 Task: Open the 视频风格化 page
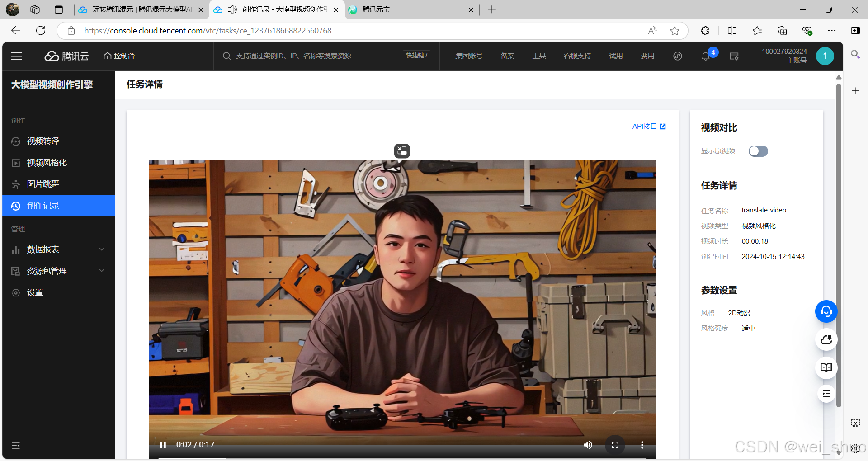tap(47, 163)
